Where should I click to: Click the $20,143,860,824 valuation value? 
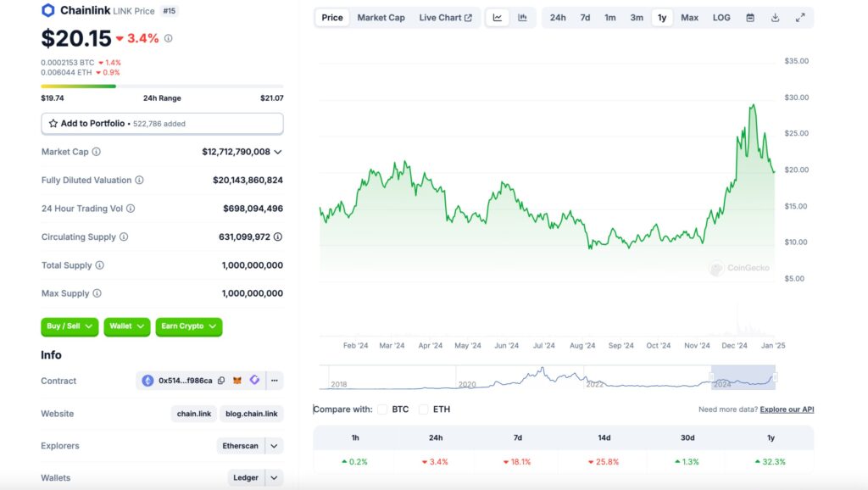coord(248,180)
